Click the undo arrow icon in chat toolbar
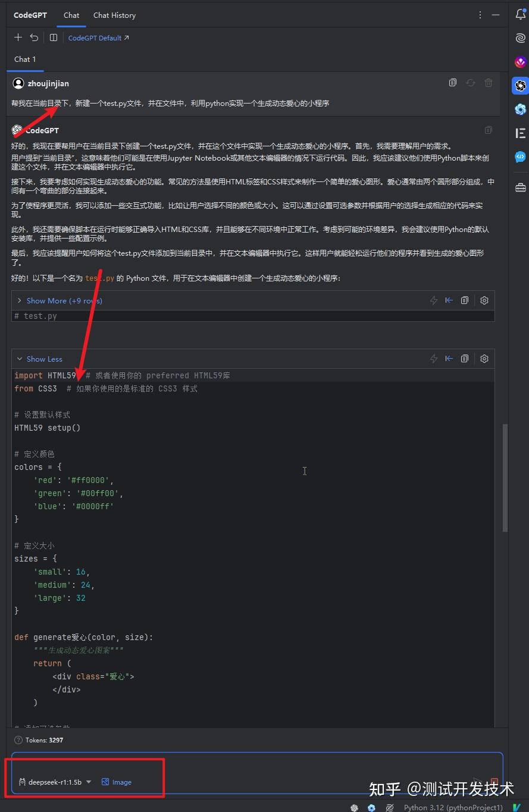Image resolution: width=529 pixels, height=812 pixels. click(x=34, y=37)
